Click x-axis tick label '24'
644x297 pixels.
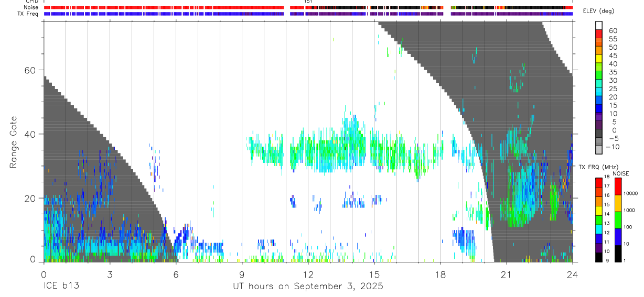point(572,274)
